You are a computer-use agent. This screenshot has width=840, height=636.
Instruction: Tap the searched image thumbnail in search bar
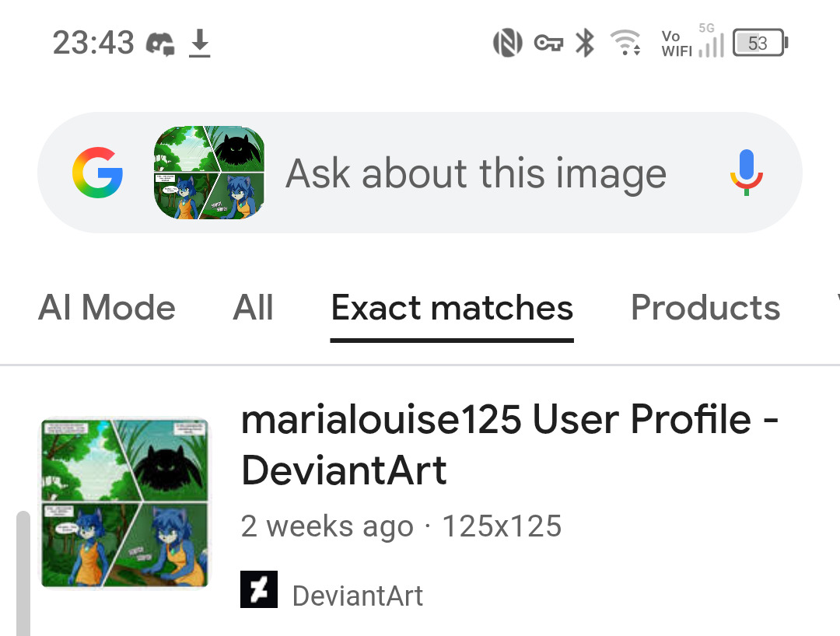[x=209, y=173]
